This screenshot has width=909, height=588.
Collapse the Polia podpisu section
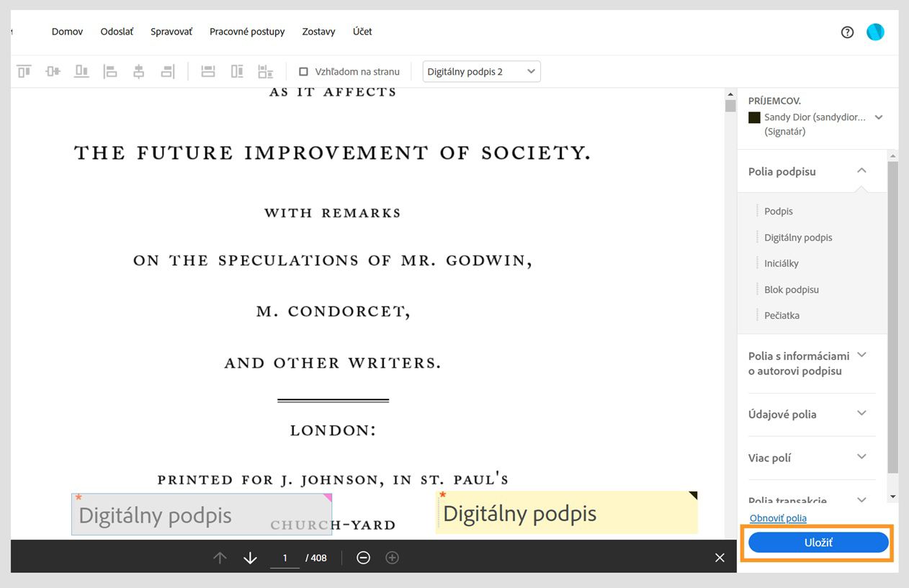[x=861, y=171]
